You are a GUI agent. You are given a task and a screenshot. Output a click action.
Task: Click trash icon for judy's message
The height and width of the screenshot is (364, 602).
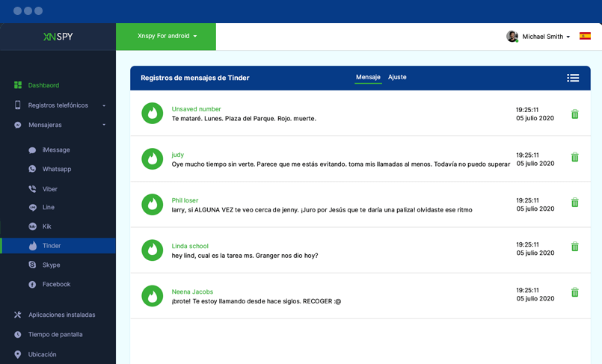pos(574,157)
